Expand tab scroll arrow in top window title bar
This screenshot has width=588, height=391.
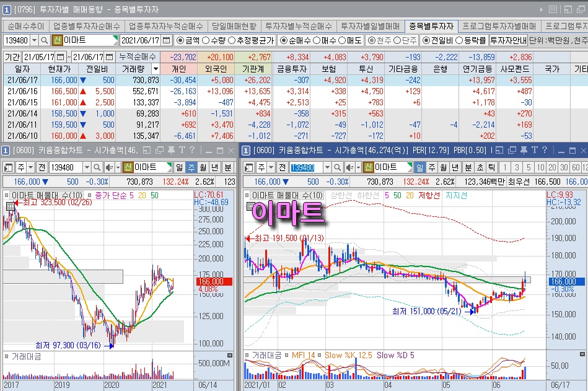tap(542, 10)
